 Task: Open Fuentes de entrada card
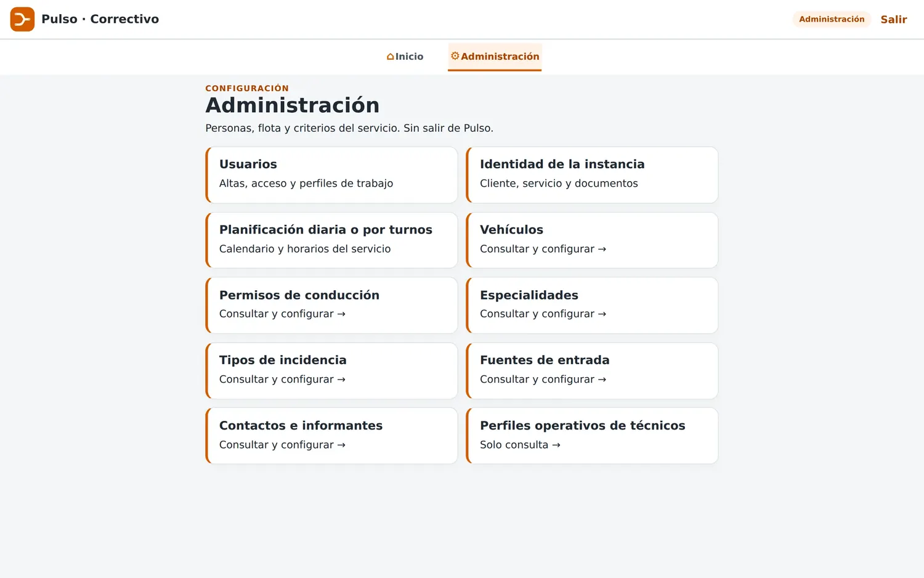[592, 371]
